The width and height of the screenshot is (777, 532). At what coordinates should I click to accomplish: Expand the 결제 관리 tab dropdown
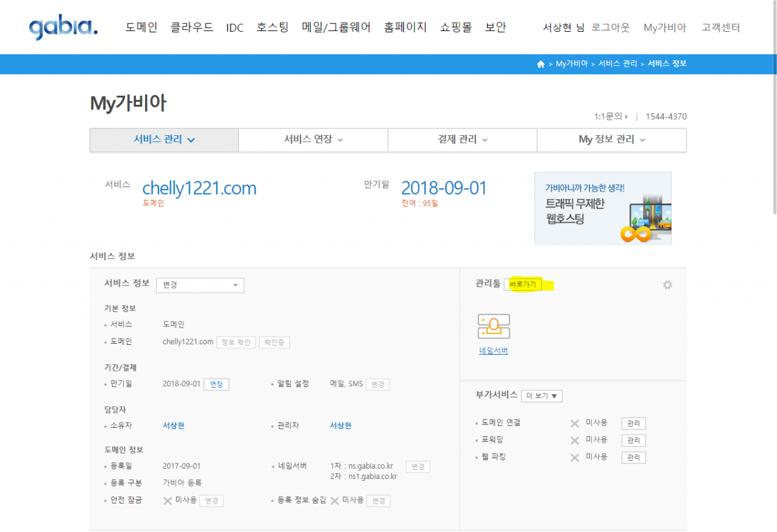tap(462, 140)
